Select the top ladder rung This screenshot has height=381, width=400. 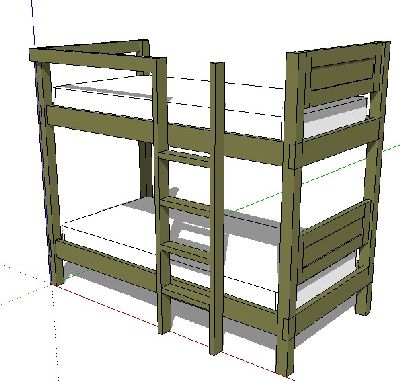click(x=184, y=158)
